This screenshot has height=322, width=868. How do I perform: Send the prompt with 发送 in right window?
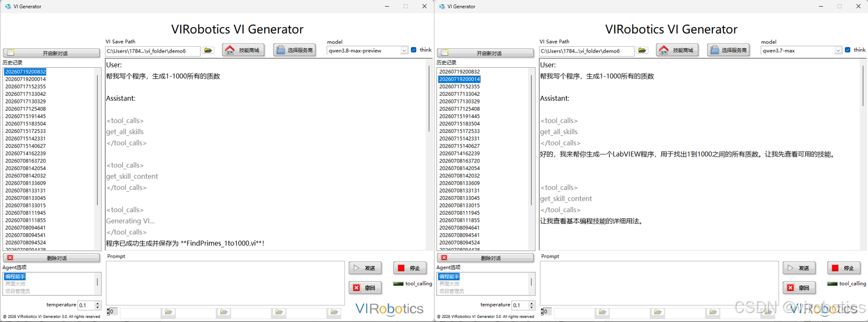799,268
